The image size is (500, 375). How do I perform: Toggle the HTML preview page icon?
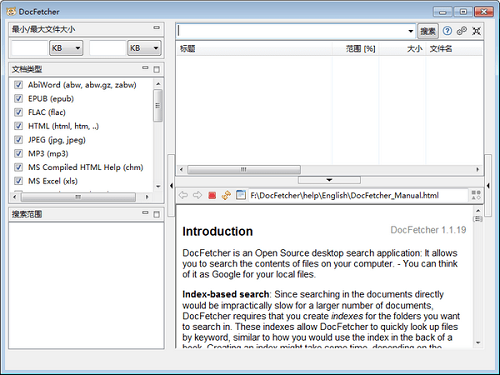click(x=241, y=195)
